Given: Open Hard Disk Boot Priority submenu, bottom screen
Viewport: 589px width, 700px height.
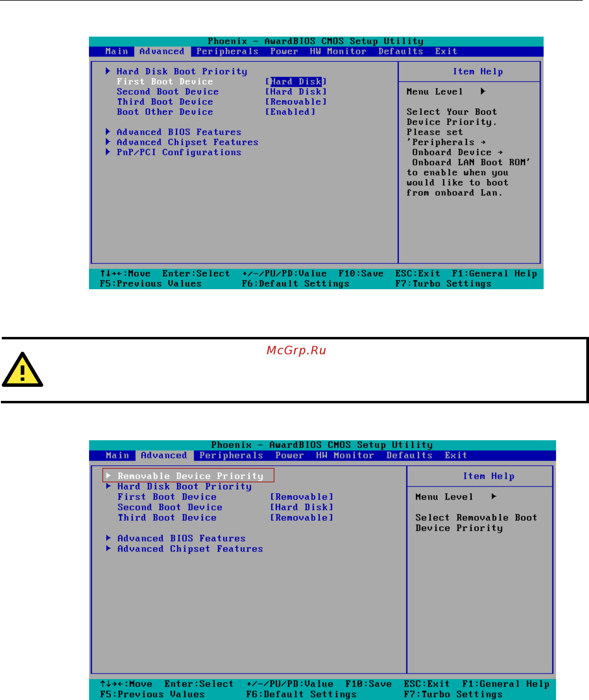Looking at the screenshot, I should [x=184, y=487].
